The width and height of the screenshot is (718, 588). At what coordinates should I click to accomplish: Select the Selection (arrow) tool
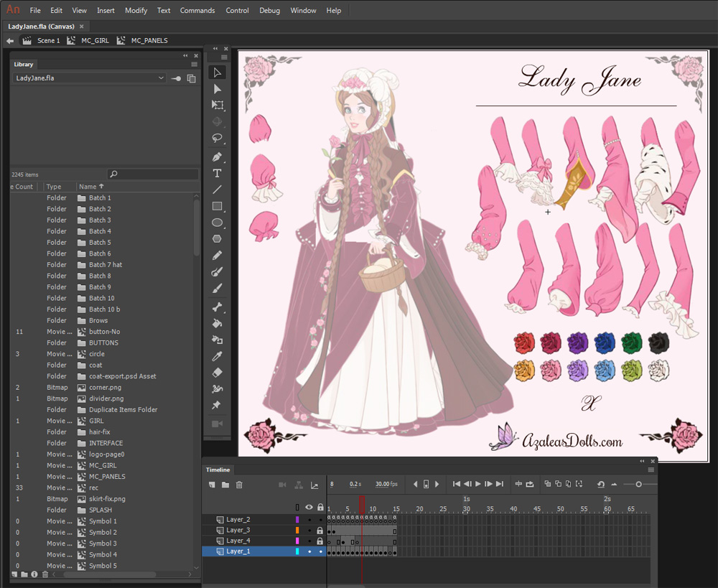point(217,73)
